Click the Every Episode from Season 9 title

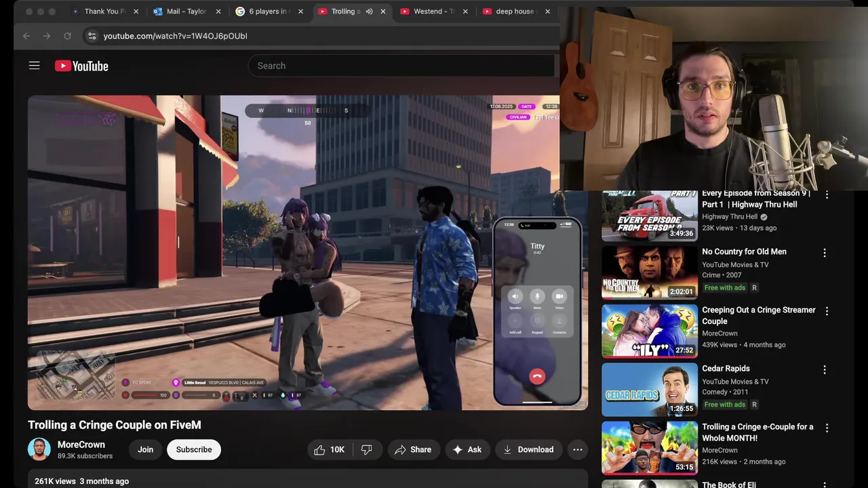tap(756, 199)
